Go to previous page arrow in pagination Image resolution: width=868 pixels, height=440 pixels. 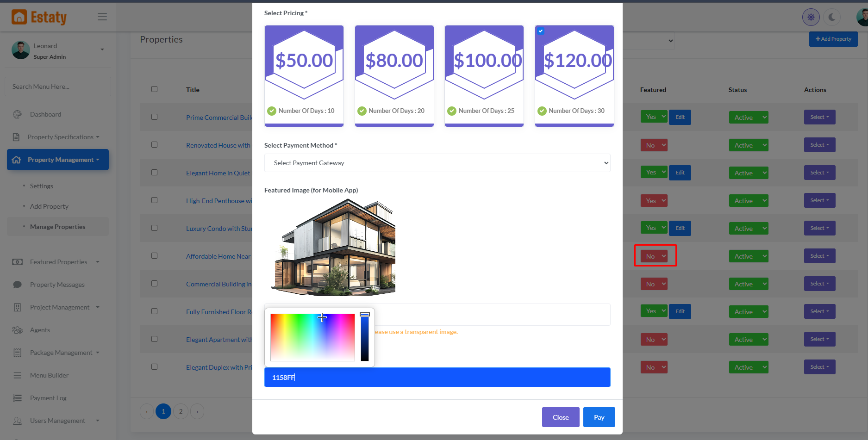[147, 411]
